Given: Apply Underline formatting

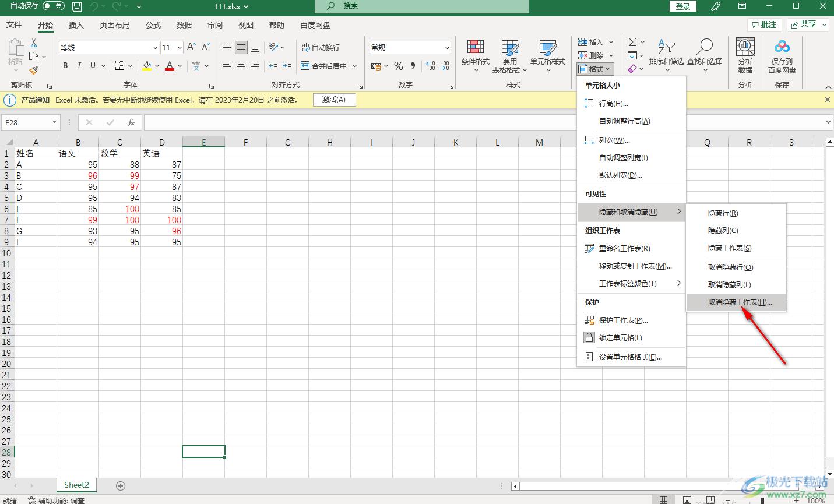Looking at the screenshot, I should 93,66.
